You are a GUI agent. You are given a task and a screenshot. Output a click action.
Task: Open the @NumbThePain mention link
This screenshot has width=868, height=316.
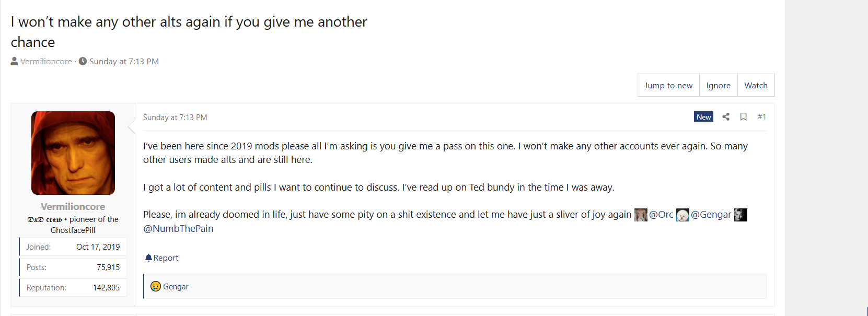[x=178, y=228]
